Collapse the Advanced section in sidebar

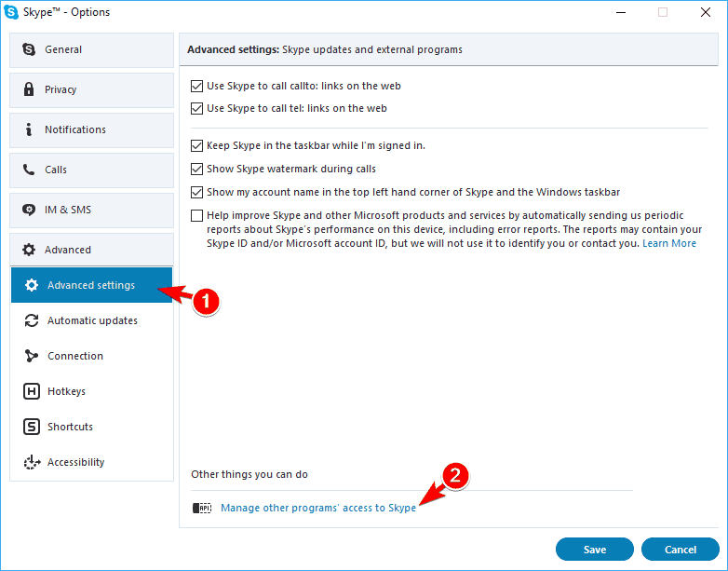(x=91, y=250)
